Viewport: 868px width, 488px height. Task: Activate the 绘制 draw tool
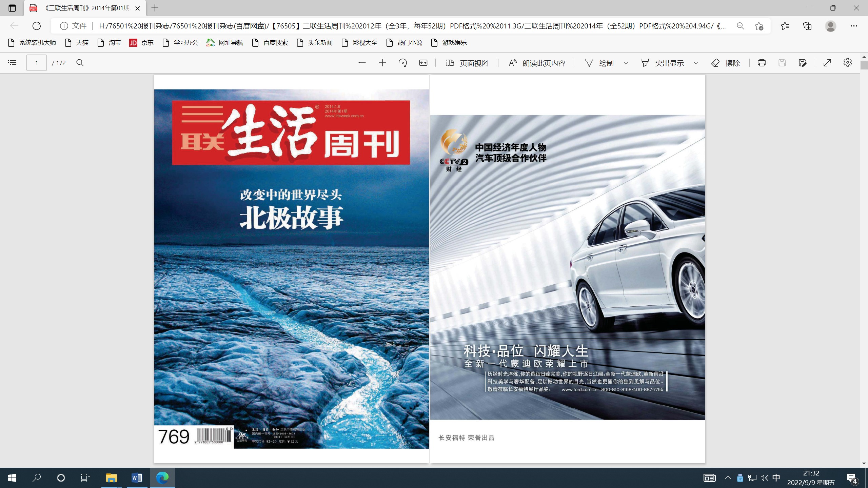[x=599, y=63]
